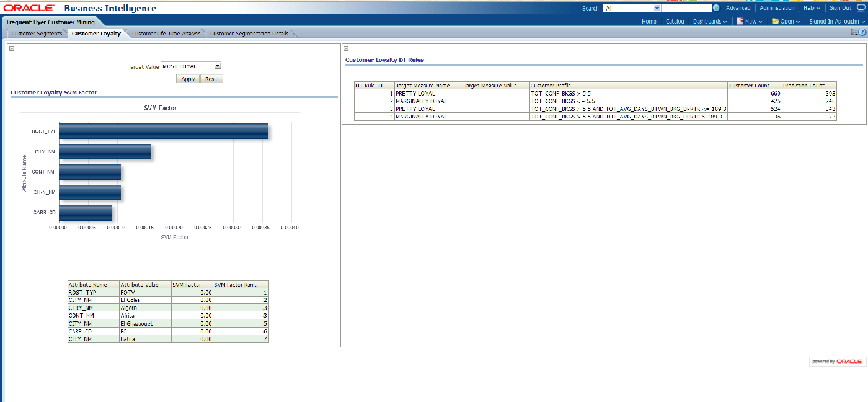Click into the search text field
The image size is (868, 402).
click(687, 8)
